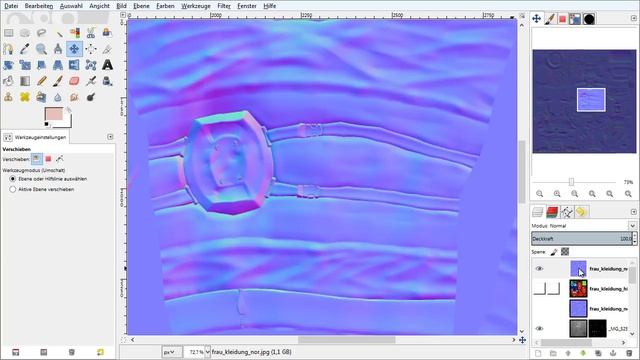The height and width of the screenshot is (360, 640).
Task: Select the Zoom magnifier tool in toolbox
Action: tap(41, 49)
